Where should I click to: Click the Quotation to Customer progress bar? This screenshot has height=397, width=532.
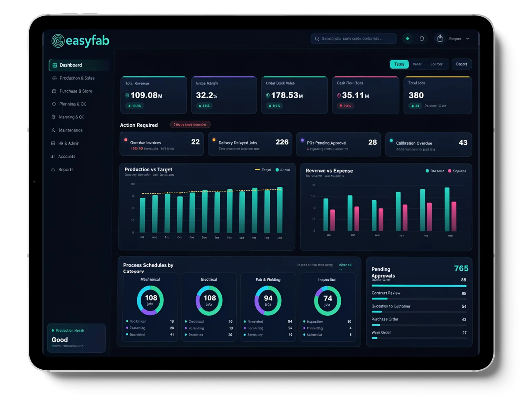tap(419, 312)
